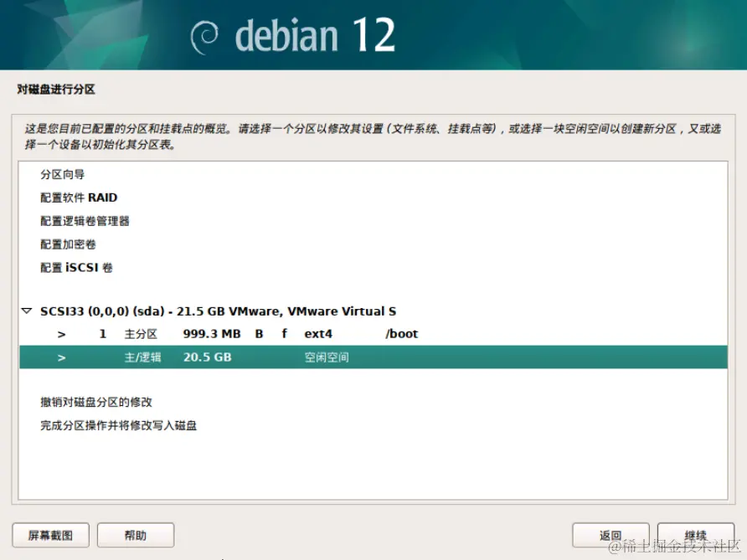Open the 分区向导 (Guided partitioning) option

click(62, 174)
